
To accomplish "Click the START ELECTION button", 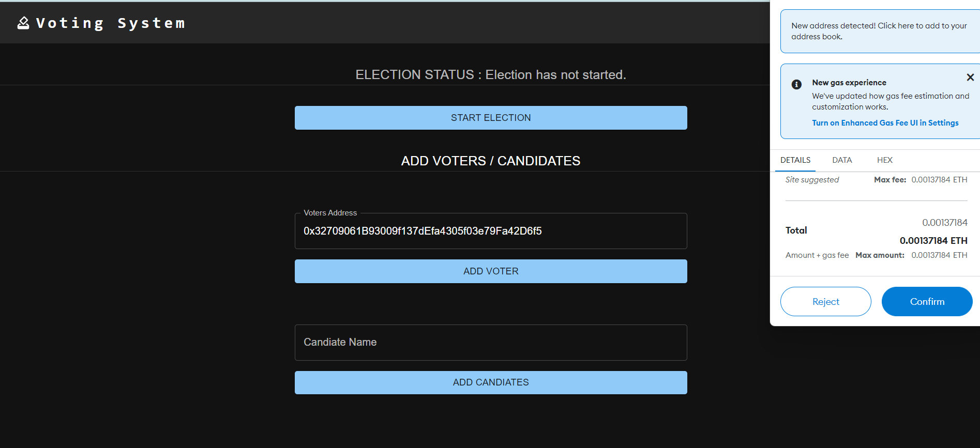I will 490,117.
